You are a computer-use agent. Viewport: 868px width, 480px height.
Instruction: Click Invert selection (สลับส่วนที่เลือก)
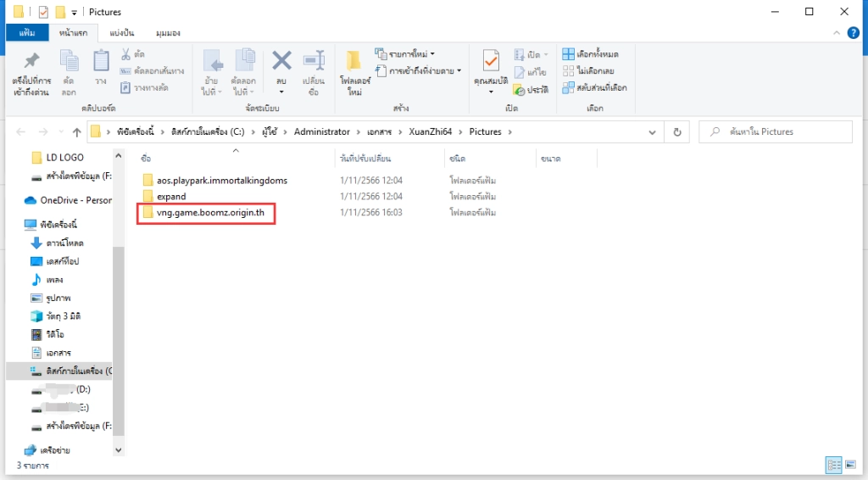coord(594,87)
